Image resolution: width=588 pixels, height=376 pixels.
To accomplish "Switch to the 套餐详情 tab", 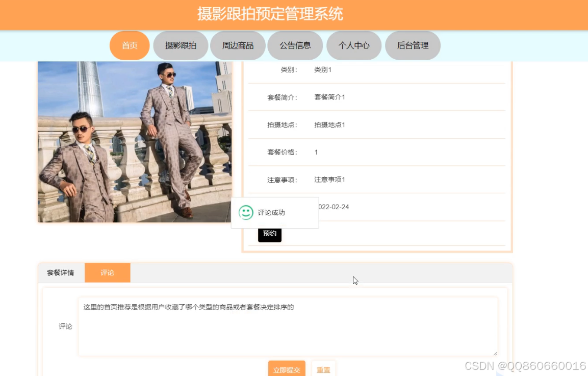I will click(61, 272).
